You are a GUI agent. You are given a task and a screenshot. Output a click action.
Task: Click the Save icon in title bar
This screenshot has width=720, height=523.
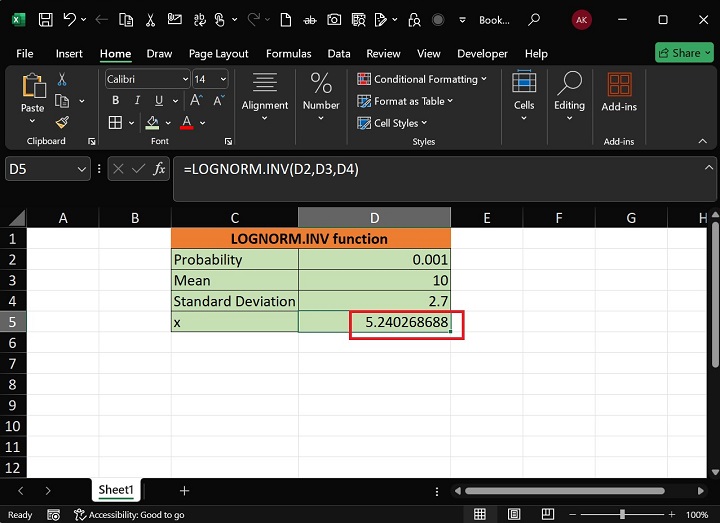point(45,19)
